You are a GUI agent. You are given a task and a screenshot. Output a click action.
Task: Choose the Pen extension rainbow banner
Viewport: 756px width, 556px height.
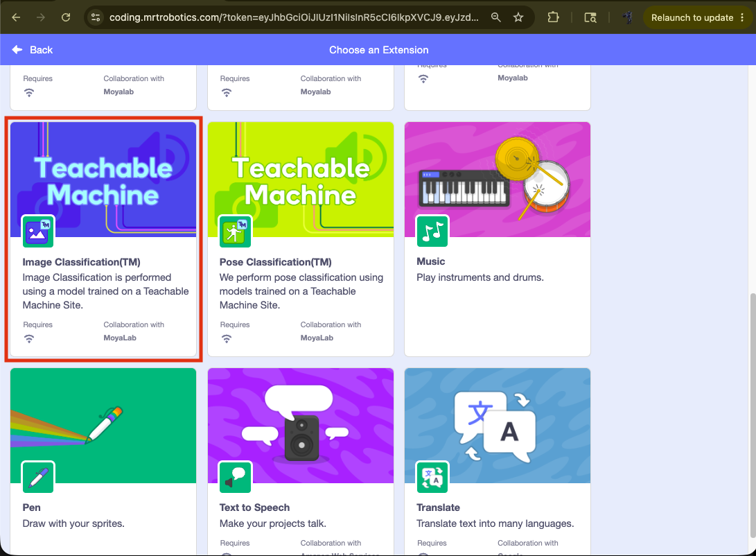tap(103, 425)
